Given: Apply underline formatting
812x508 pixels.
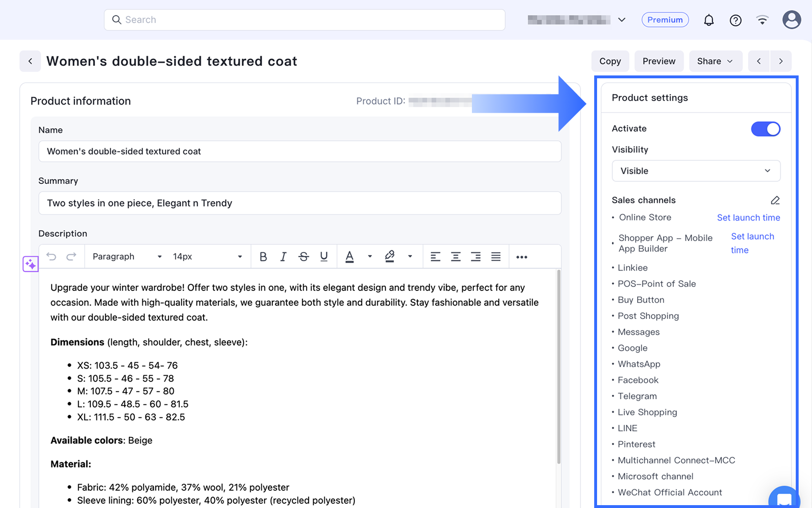Looking at the screenshot, I should [324, 257].
